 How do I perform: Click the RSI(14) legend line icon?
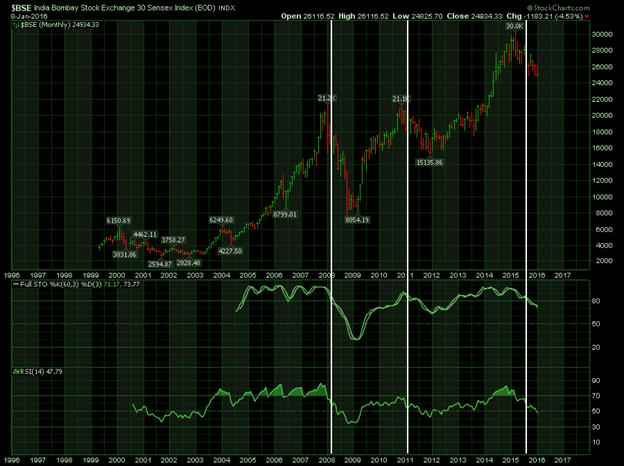tap(16, 371)
